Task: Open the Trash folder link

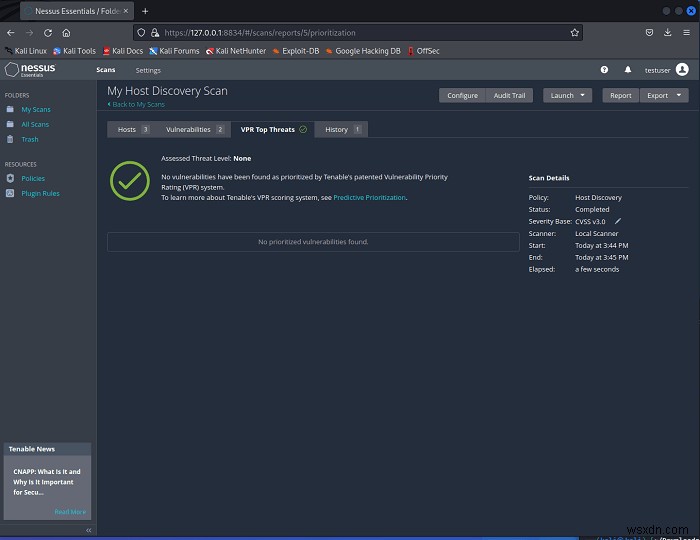Action: tap(30, 139)
